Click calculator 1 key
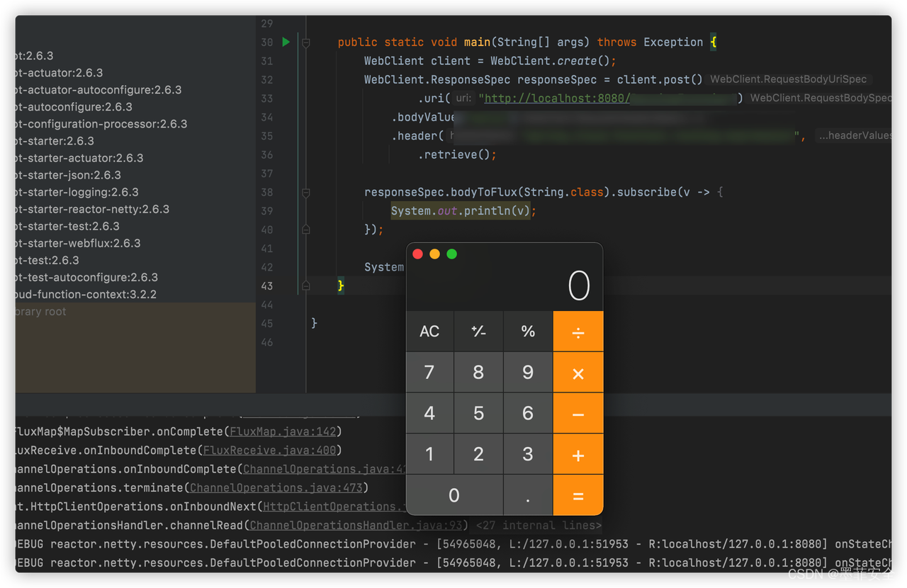 [x=429, y=454]
